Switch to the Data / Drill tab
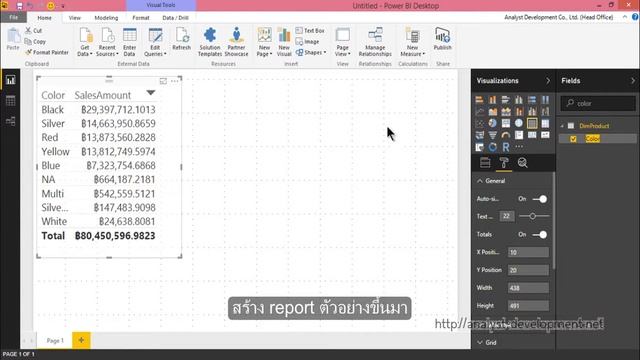 (x=176, y=18)
